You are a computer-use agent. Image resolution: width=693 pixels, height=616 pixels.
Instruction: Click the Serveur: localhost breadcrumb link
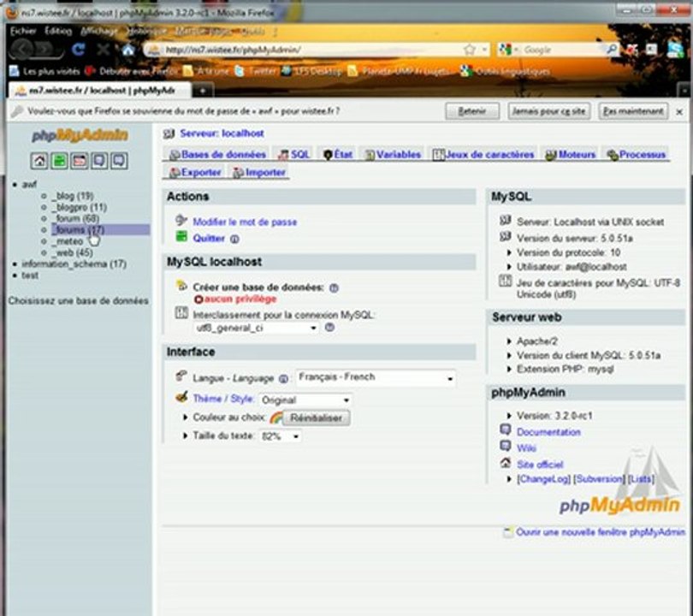[x=222, y=133]
